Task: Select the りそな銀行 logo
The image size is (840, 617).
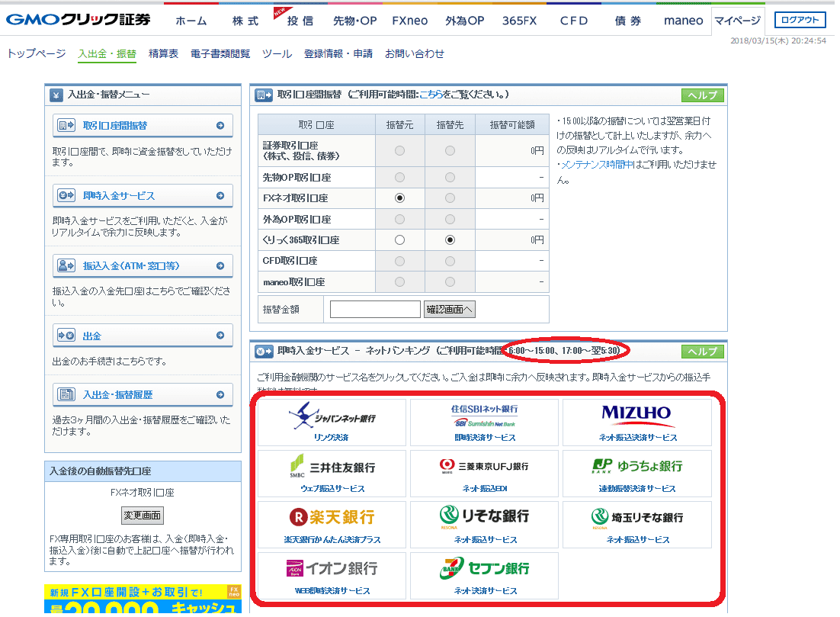Action: coord(484,516)
